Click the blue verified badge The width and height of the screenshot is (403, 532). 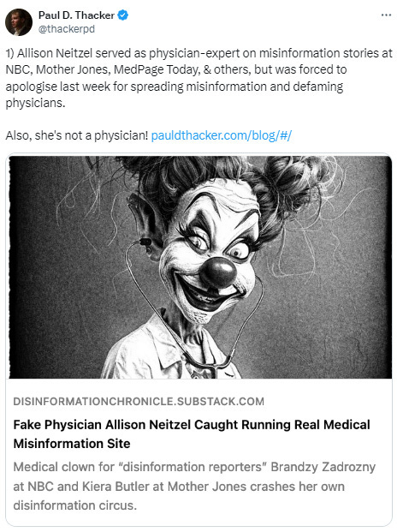click(122, 15)
